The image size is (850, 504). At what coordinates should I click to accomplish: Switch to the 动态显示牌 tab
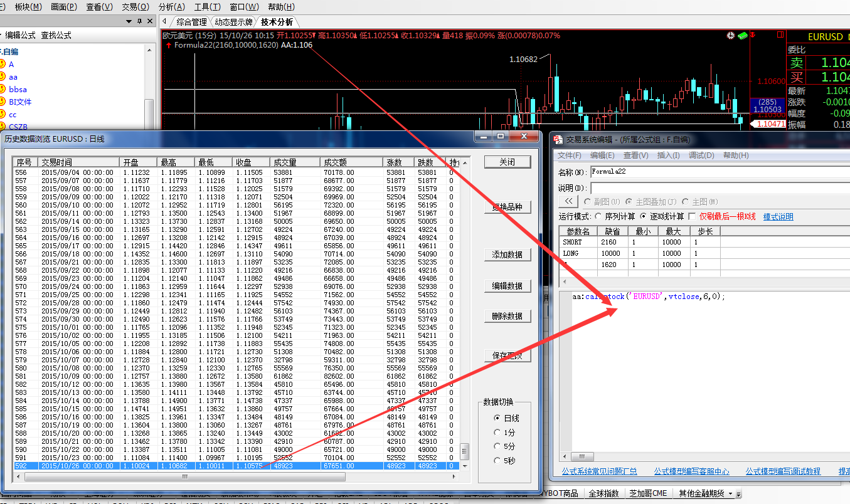235,22
